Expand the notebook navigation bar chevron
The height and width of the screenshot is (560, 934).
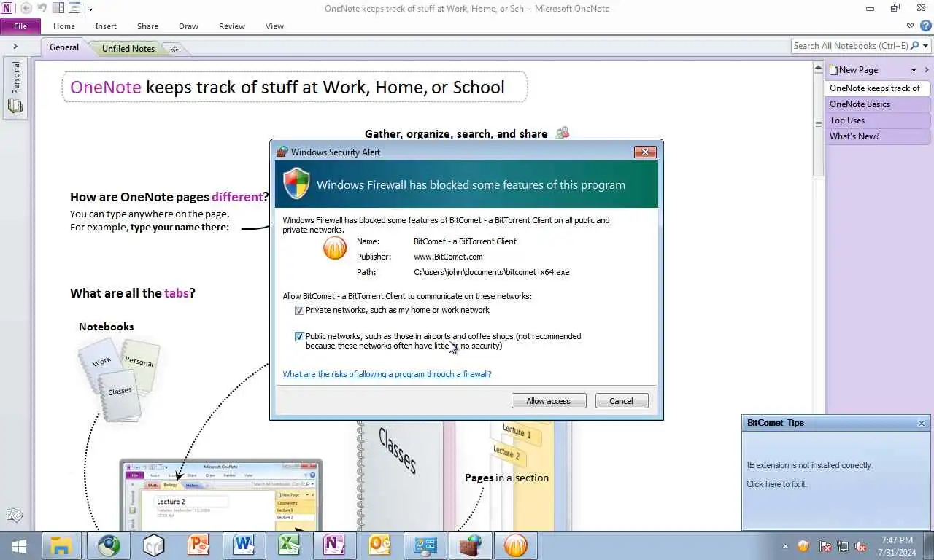[15, 47]
